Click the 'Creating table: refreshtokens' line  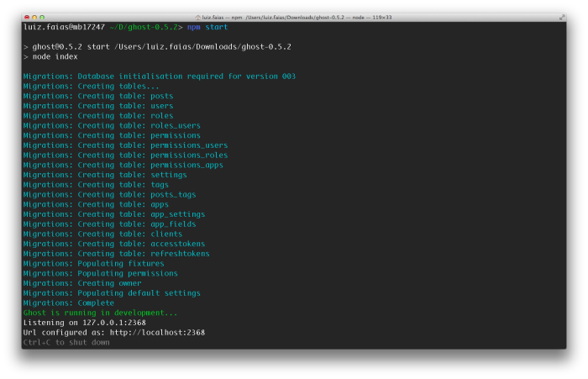[116, 253]
